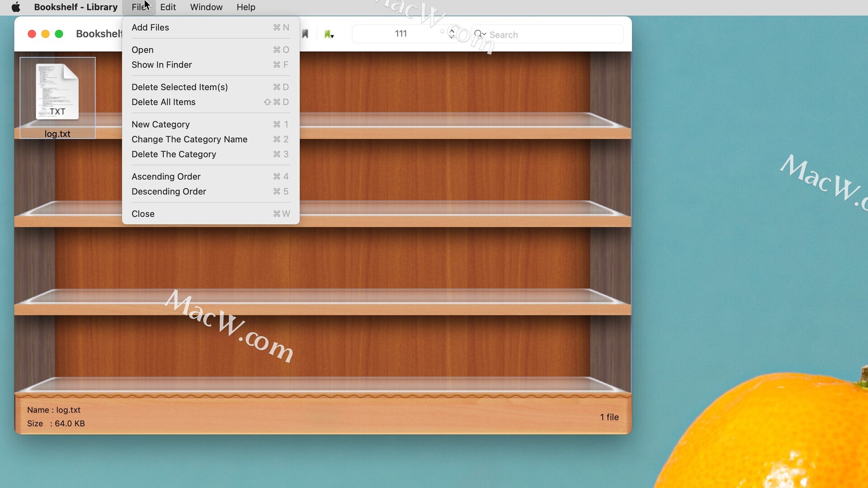Image resolution: width=868 pixels, height=488 pixels.
Task: Close the open File menu
Action: [139, 7]
